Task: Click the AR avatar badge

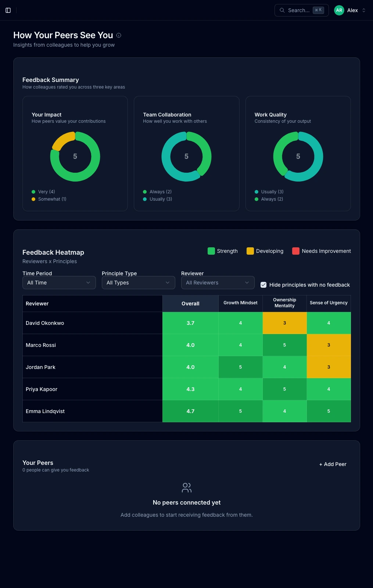Action: pyautogui.click(x=339, y=10)
